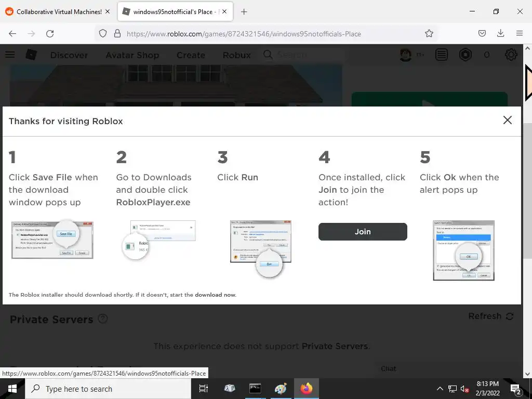Click the network tray icon
The height and width of the screenshot is (399, 532).
[453, 389]
